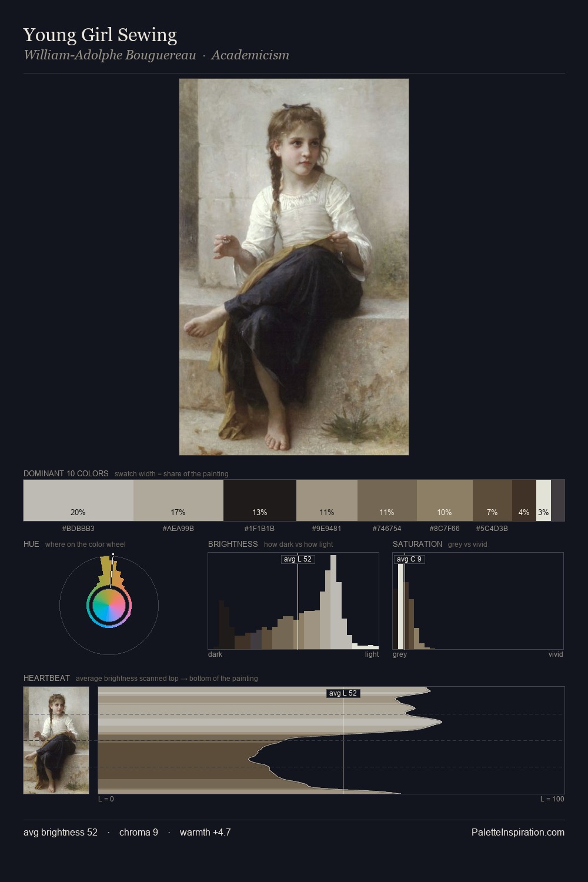Click the hue color wheel

[x=109, y=605]
